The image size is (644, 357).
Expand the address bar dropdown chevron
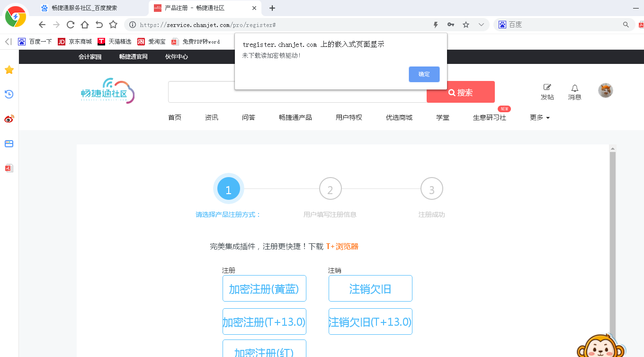click(x=481, y=25)
